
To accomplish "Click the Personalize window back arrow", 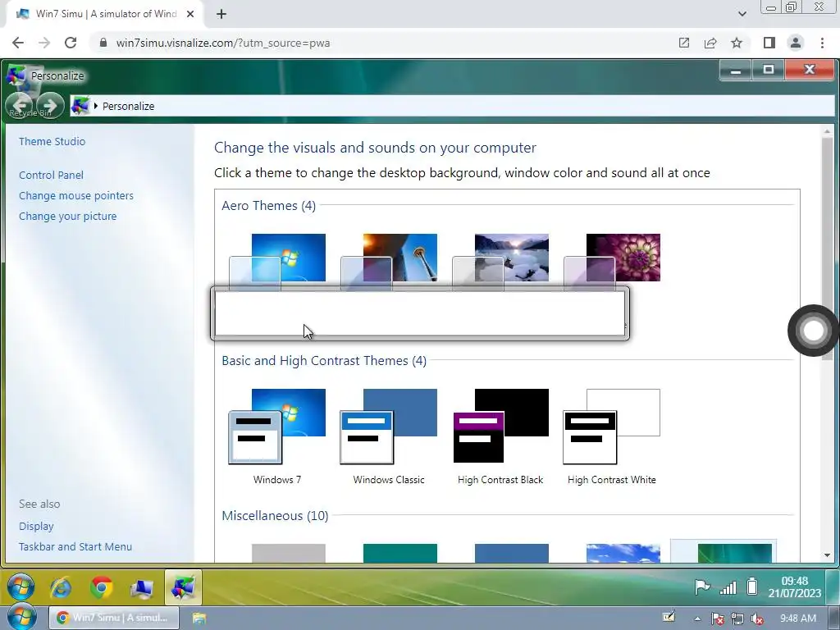I will coord(21,106).
